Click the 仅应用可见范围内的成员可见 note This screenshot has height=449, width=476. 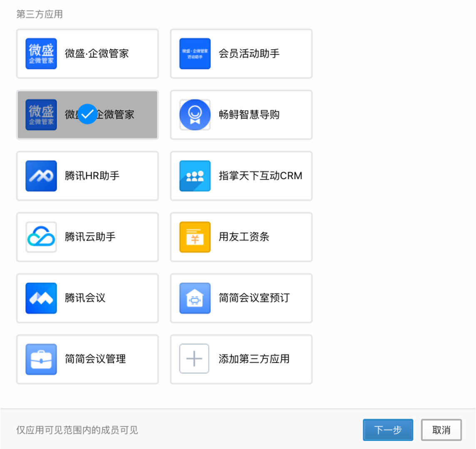tap(77, 430)
